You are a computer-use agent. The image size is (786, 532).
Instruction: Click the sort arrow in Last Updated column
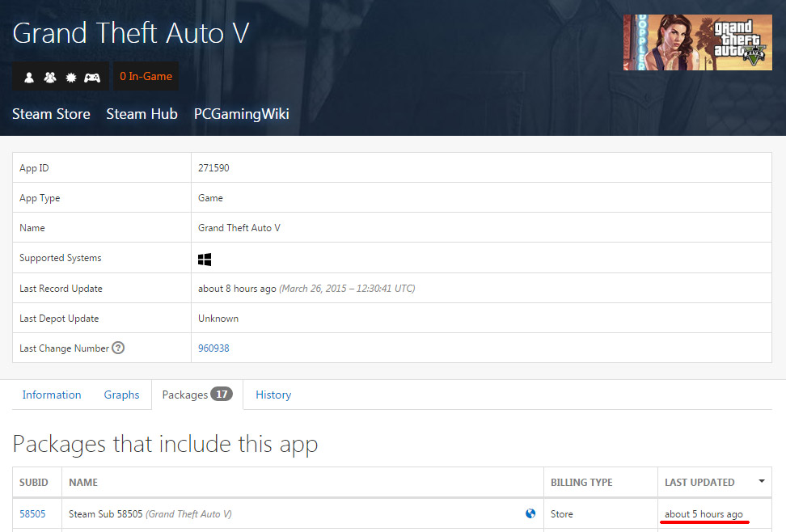click(762, 481)
